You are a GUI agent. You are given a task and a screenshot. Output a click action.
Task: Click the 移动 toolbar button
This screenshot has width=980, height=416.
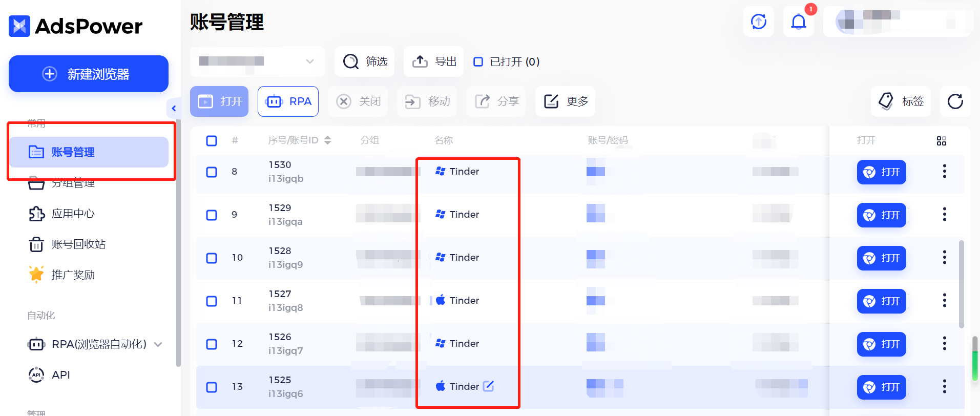(x=427, y=101)
